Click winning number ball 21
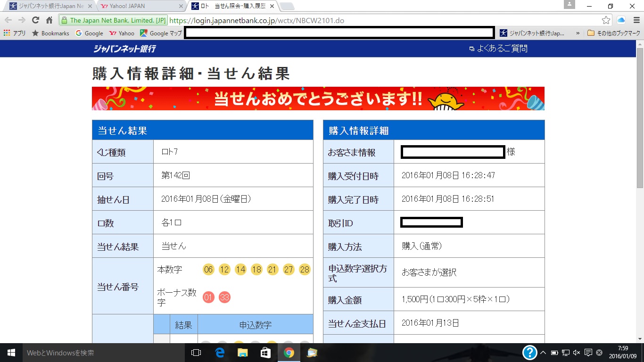This screenshot has height=362, width=644. tap(272, 270)
